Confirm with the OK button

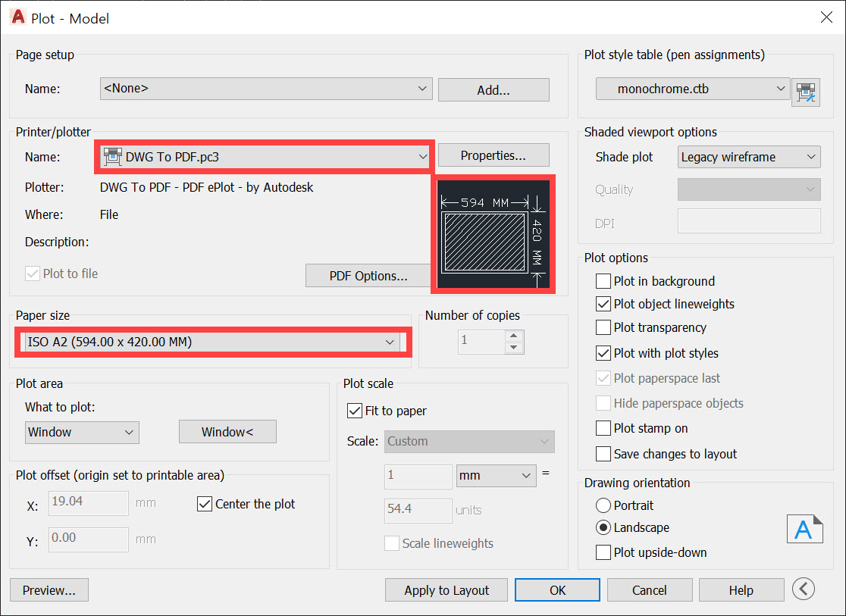[x=557, y=590]
